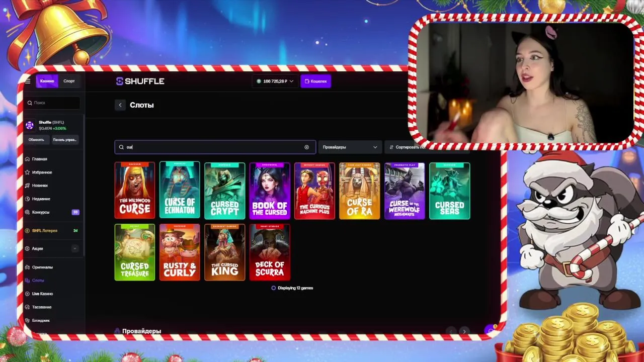This screenshot has width=644, height=362.
Task: Open Rusty & Curly game
Action: [x=180, y=252]
